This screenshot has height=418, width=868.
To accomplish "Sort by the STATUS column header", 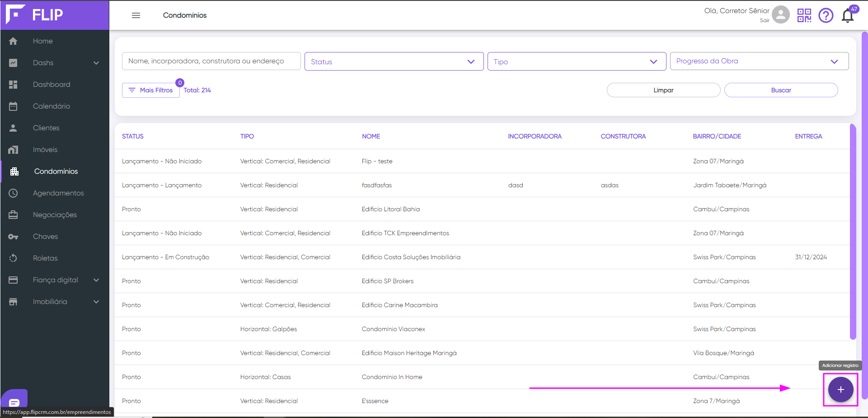I will click(x=133, y=136).
